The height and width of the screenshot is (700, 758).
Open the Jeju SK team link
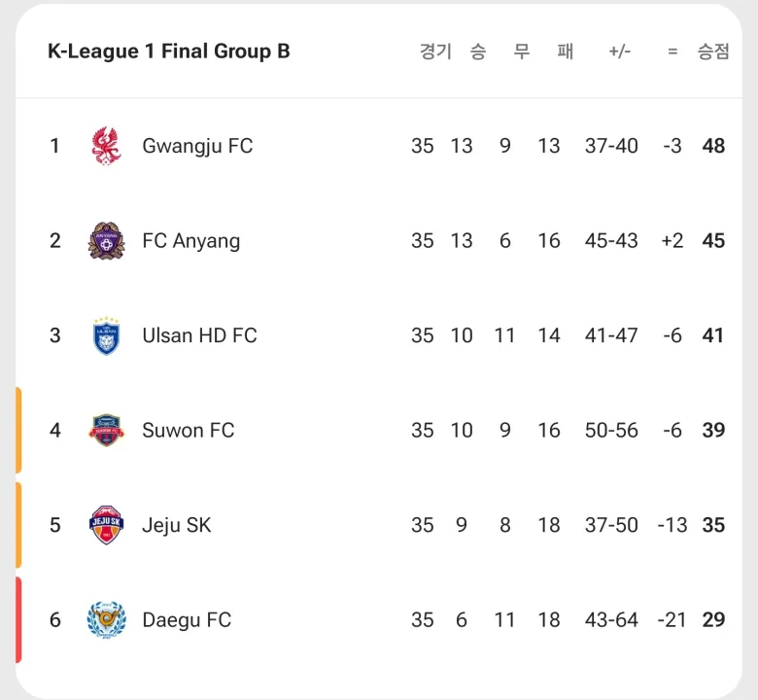[x=177, y=525]
